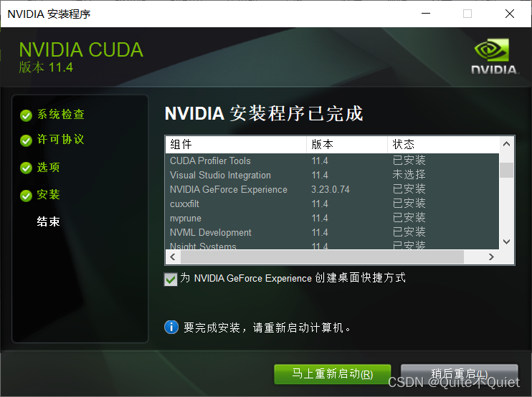Click the 要完成安装，请重新启动计算机 message

(x=267, y=327)
